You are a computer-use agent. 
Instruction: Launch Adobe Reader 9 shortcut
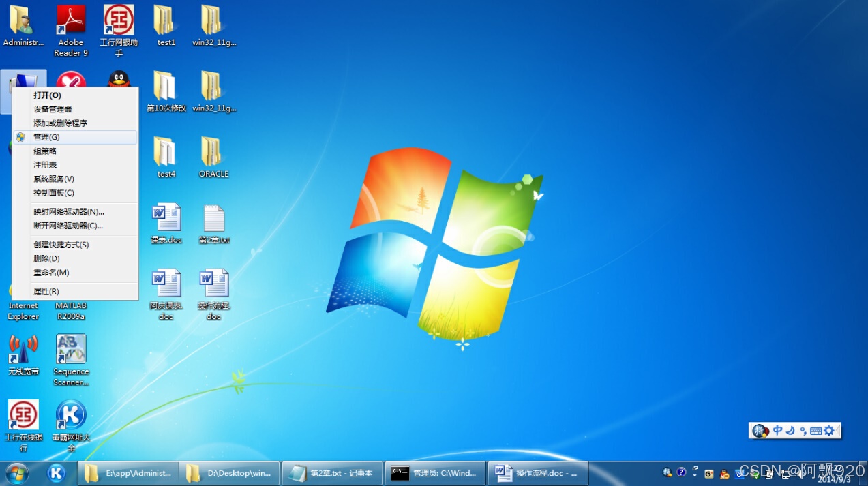coord(71,31)
